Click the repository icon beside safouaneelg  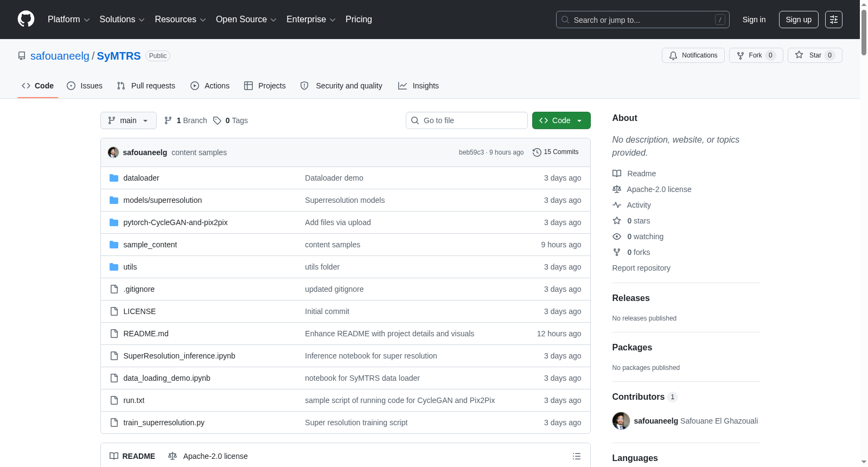(x=22, y=56)
